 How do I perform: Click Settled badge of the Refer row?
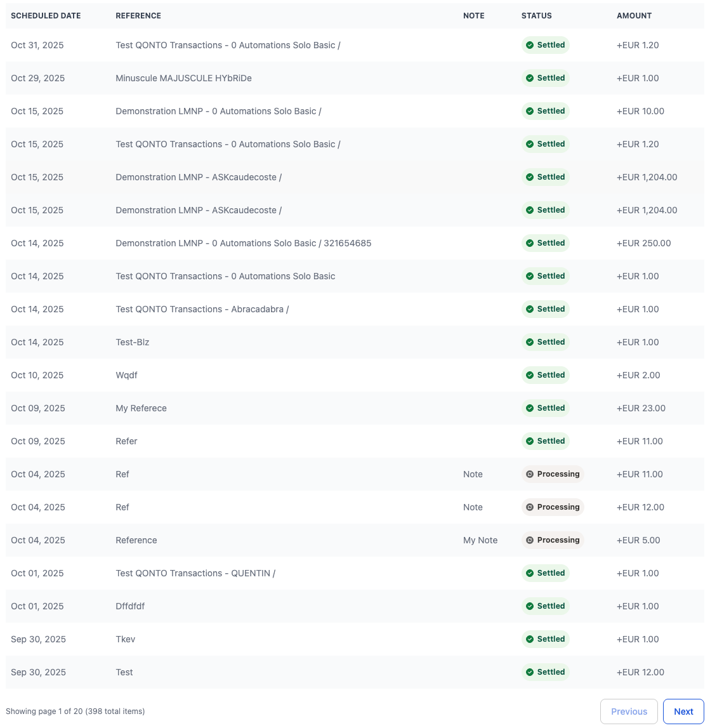click(x=545, y=441)
